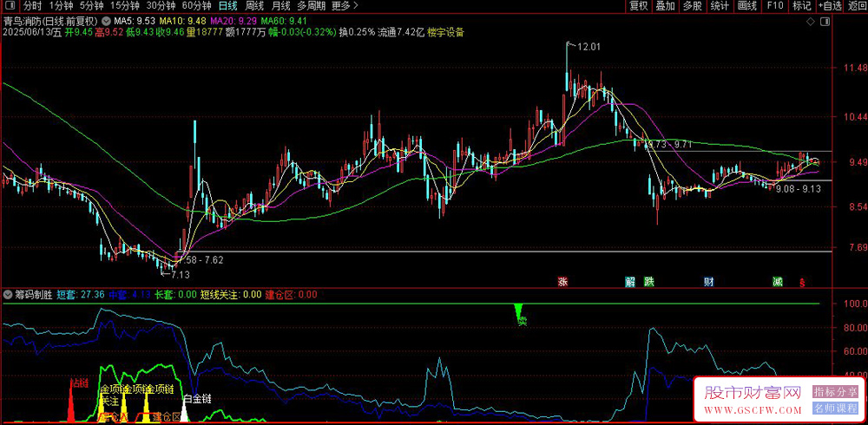Click the 中套: 4.13 value

point(129,294)
